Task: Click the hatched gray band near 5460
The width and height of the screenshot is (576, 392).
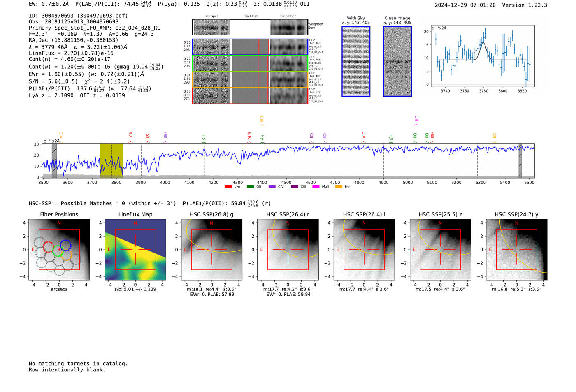Action: [x=520, y=160]
